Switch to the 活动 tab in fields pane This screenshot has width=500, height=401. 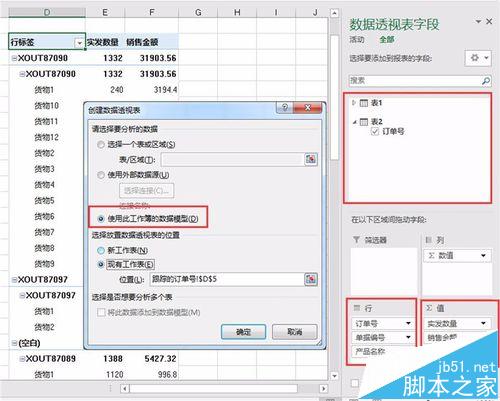(357, 39)
